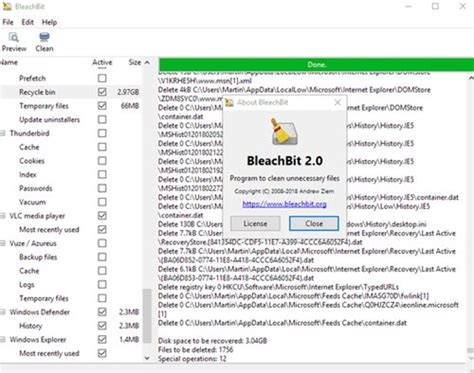
Task: Click 'Program to clean unnecessary files' text
Action: point(284,178)
